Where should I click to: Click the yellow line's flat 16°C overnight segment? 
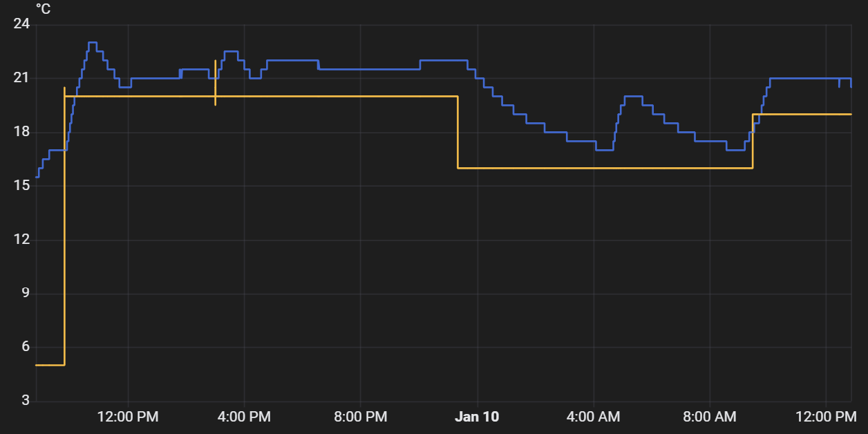pos(605,168)
